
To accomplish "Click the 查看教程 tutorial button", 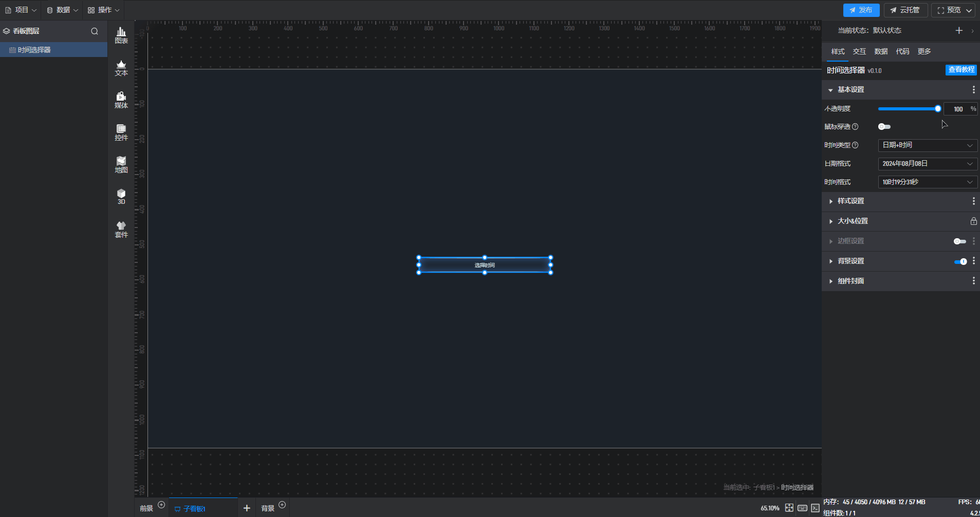I will [x=961, y=70].
